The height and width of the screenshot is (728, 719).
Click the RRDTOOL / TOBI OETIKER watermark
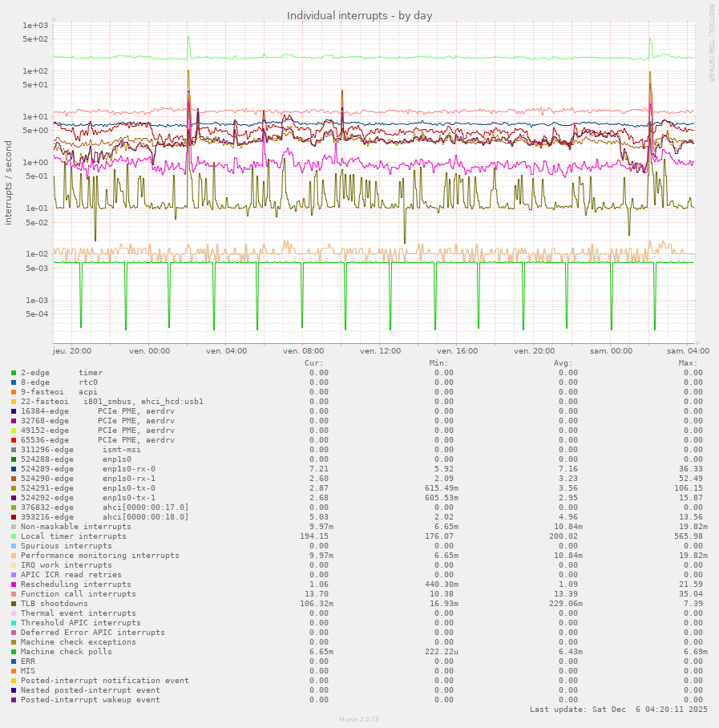click(x=710, y=43)
